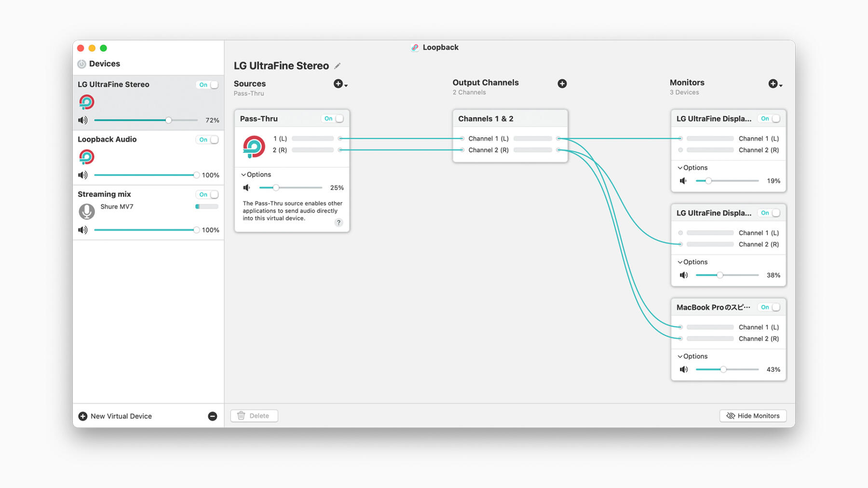The height and width of the screenshot is (488, 868).
Task: Click the pencil icon to rename LG UltraFine Stereo
Action: point(338,66)
